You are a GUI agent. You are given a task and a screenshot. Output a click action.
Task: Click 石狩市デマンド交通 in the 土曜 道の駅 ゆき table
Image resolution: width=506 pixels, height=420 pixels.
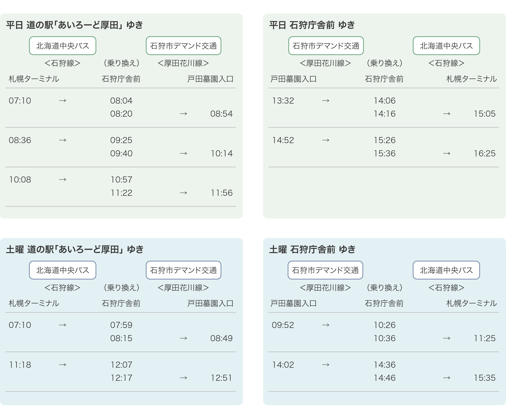click(183, 270)
